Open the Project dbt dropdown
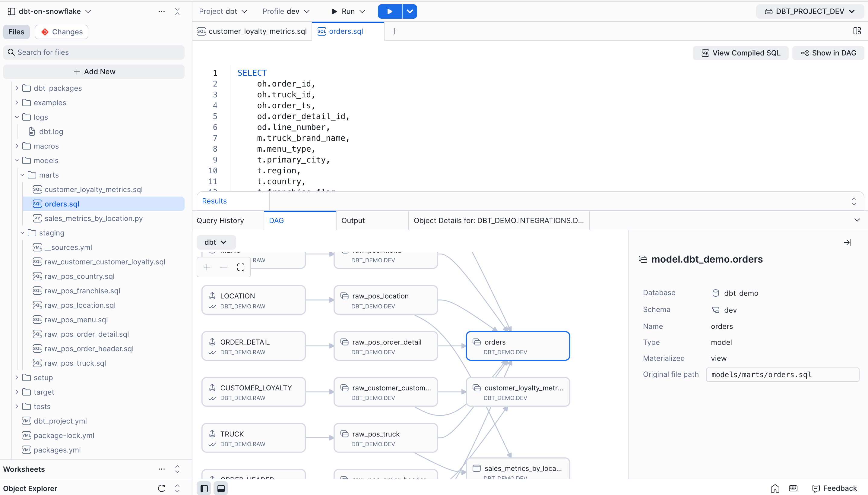Viewport: 868px width, 495px height. 223,11
